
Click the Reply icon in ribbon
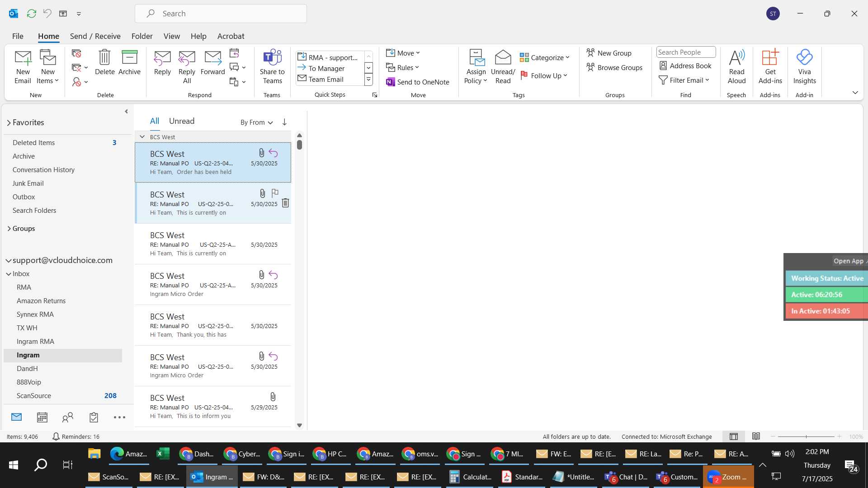coord(162,62)
